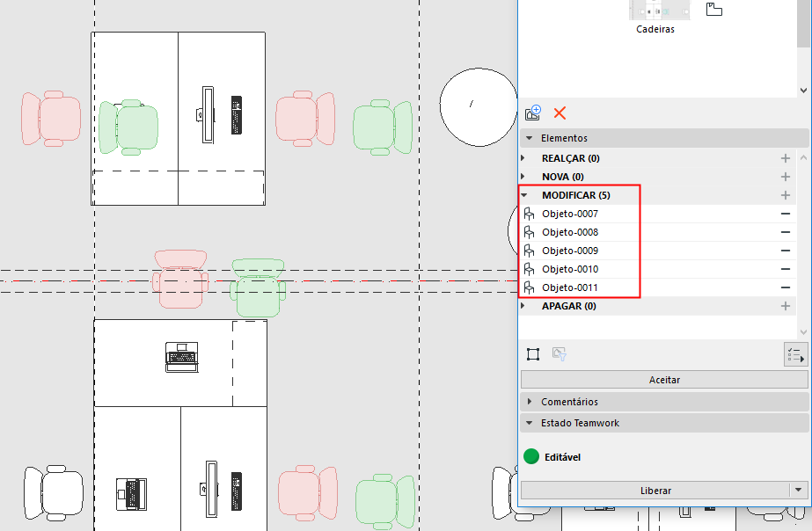Click the Liberar button
Image resolution: width=812 pixels, height=531 pixels.
click(655, 490)
